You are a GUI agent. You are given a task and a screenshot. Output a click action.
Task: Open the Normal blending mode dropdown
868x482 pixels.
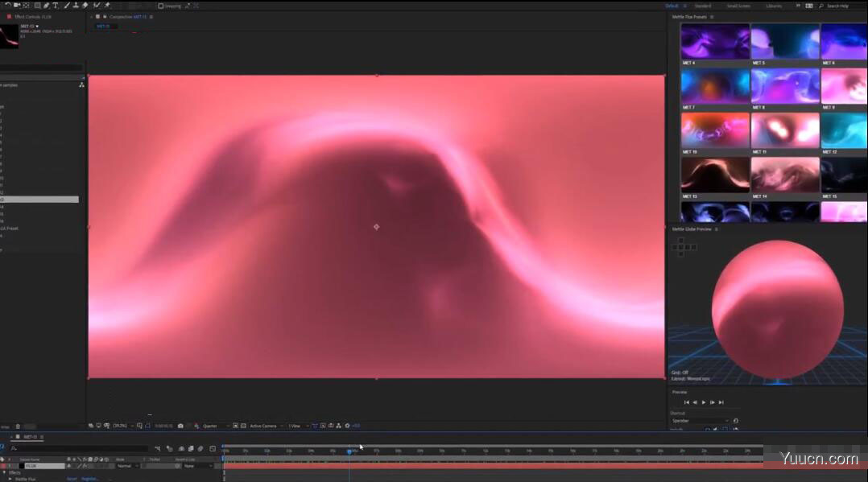[127, 466]
